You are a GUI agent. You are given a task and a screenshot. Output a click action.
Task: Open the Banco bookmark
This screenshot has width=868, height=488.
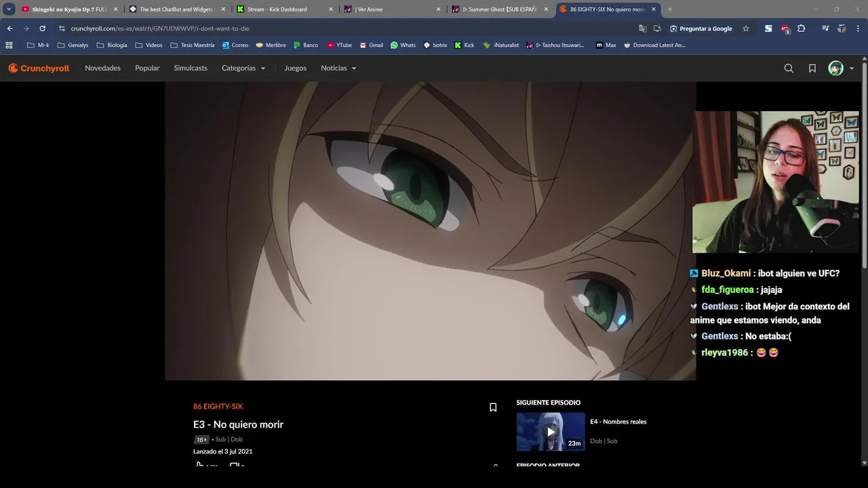pos(306,45)
